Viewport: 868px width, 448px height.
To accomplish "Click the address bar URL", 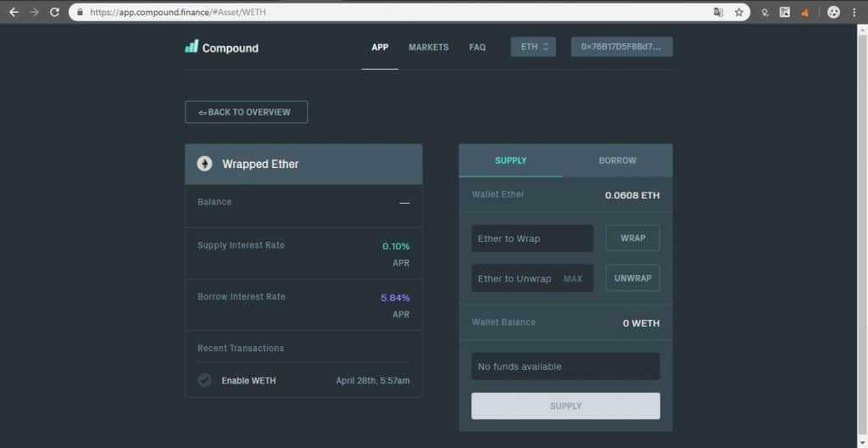I will (178, 12).
